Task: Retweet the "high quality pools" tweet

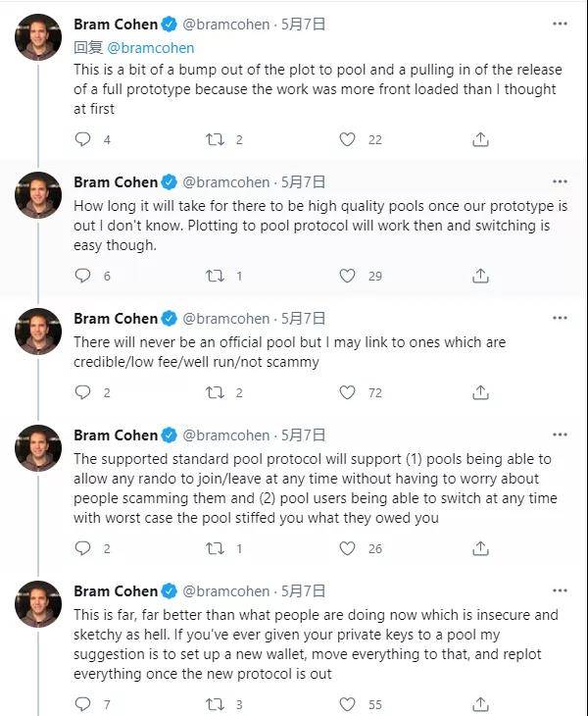Action: [215, 276]
